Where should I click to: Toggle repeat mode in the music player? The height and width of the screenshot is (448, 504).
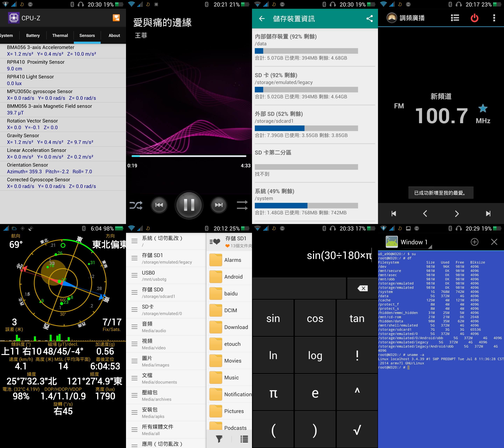point(242,205)
